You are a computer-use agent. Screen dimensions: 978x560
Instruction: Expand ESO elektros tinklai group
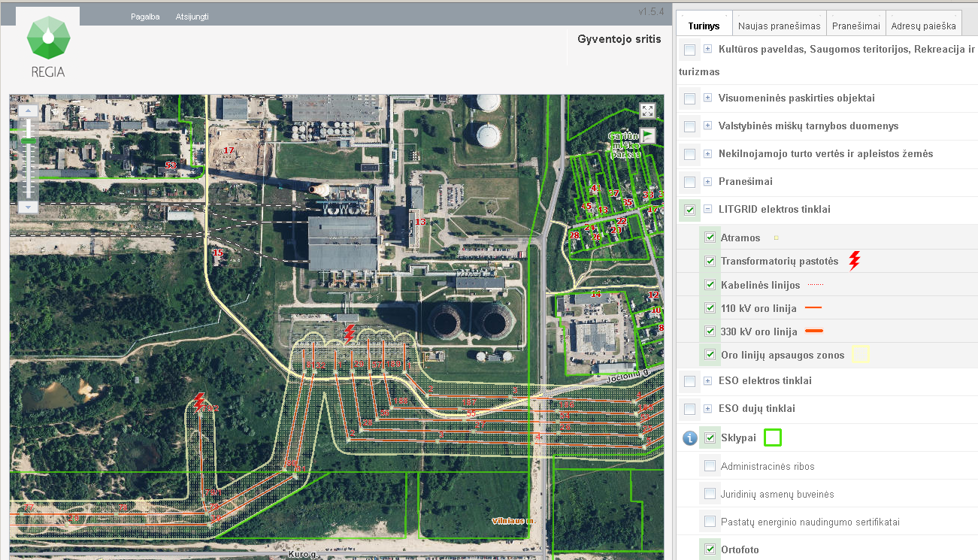[707, 381]
